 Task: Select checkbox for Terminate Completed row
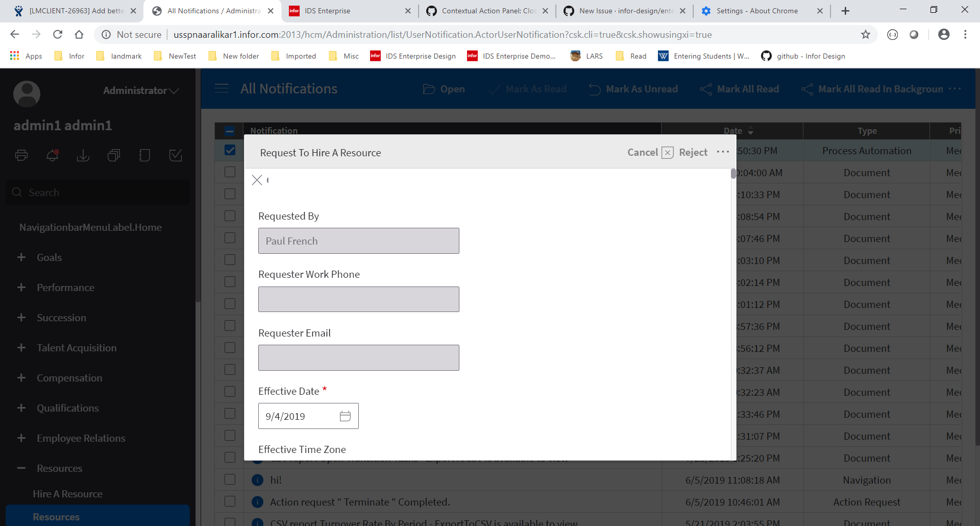point(230,501)
